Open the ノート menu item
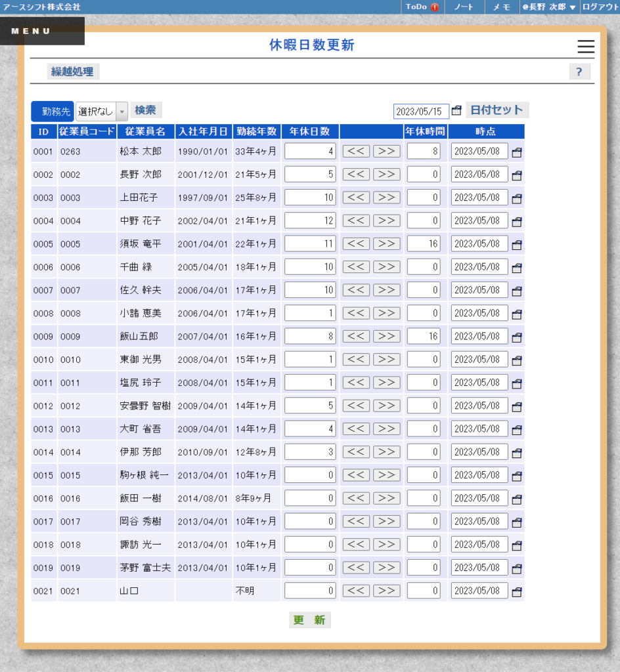The height and width of the screenshot is (672, 620). [x=464, y=7]
